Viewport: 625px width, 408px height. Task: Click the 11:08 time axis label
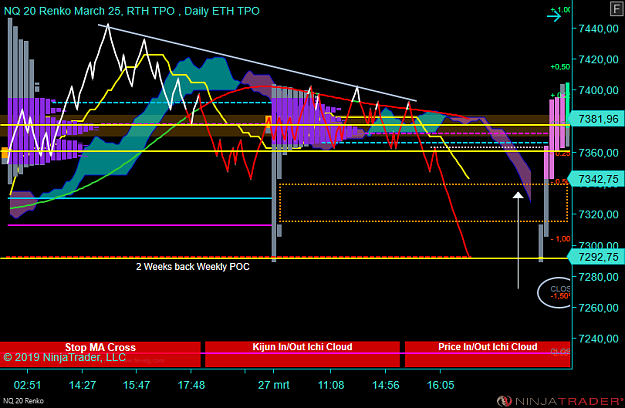[x=331, y=385]
